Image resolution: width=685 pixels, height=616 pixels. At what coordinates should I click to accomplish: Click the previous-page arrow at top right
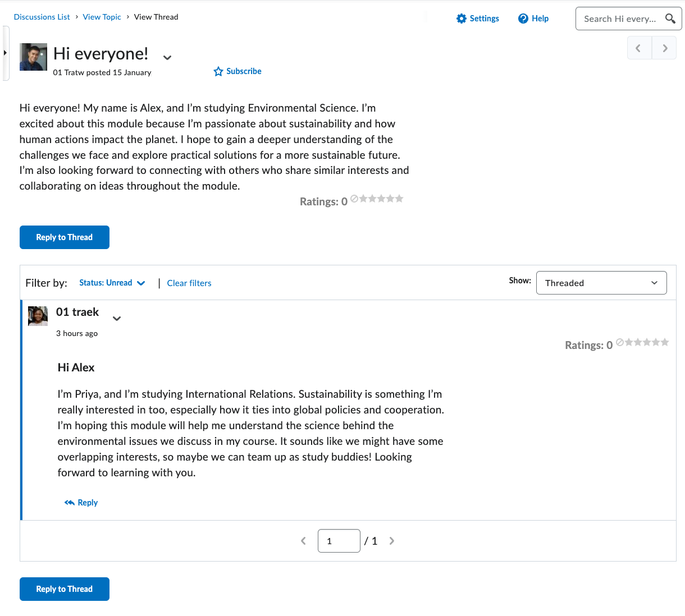pyautogui.click(x=639, y=48)
